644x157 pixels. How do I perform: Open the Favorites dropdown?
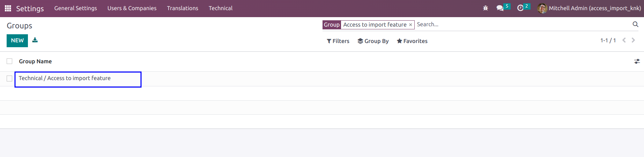click(x=412, y=41)
